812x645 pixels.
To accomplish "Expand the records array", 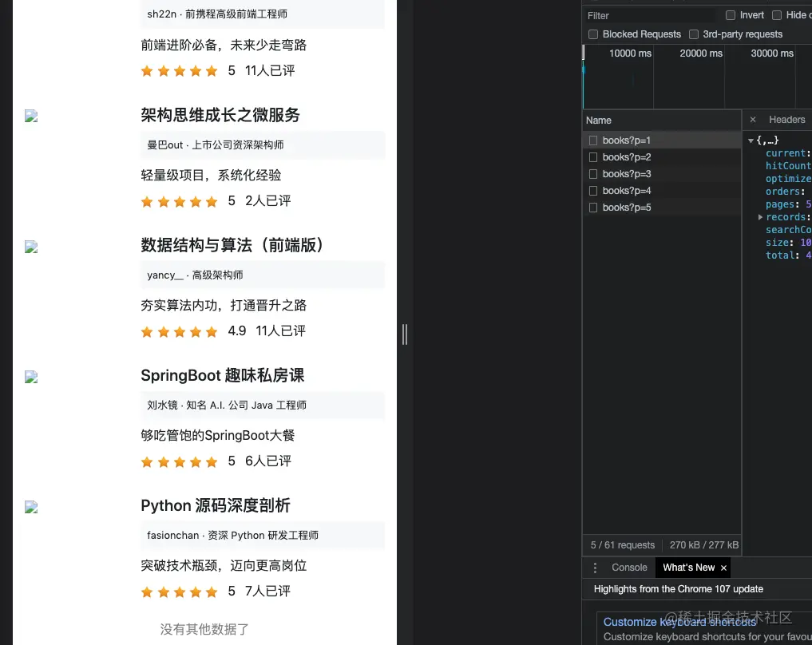I will 760,217.
